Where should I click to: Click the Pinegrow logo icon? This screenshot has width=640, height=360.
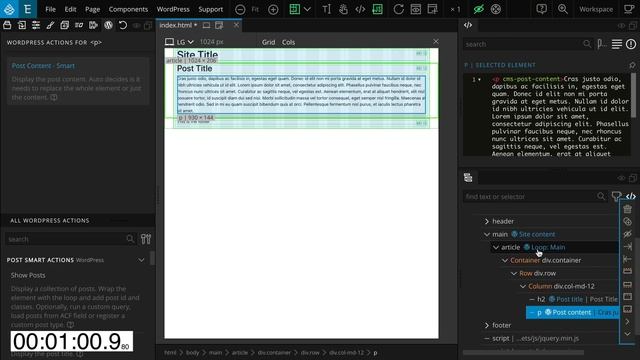pyautogui.click(x=9, y=9)
